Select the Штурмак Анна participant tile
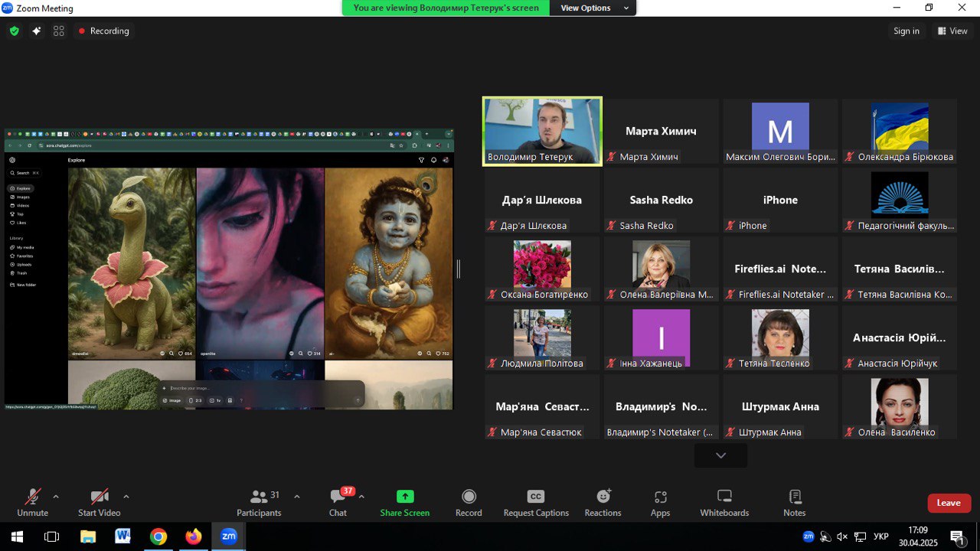This screenshot has height=551, width=980. click(x=780, y=407)
